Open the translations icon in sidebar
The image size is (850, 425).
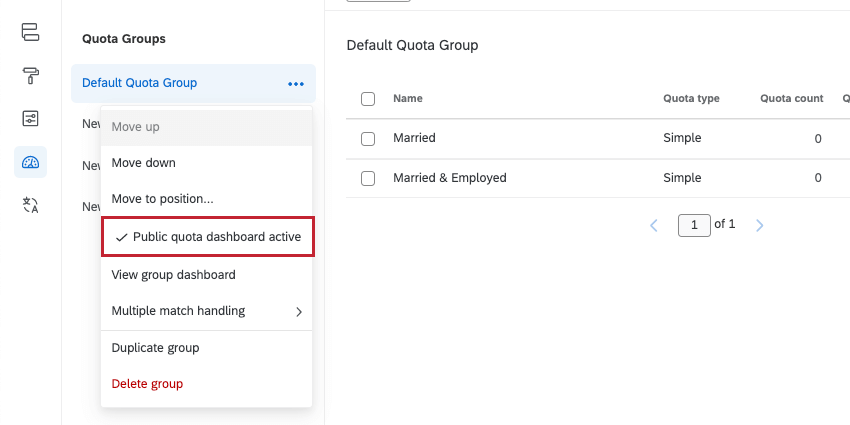[30, 206]
